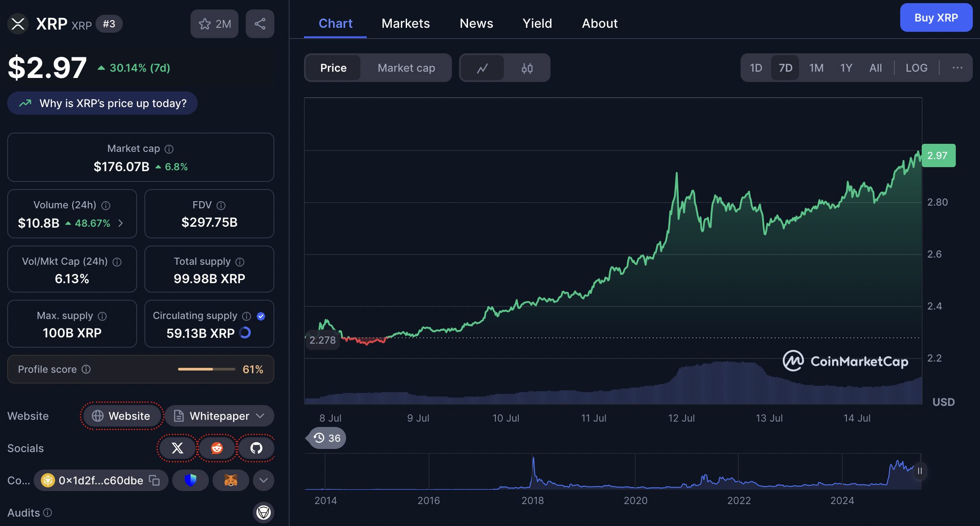Open Volume (24h) info icon
980x526 pixels.
pyautogui.click(x=106, y=205)
